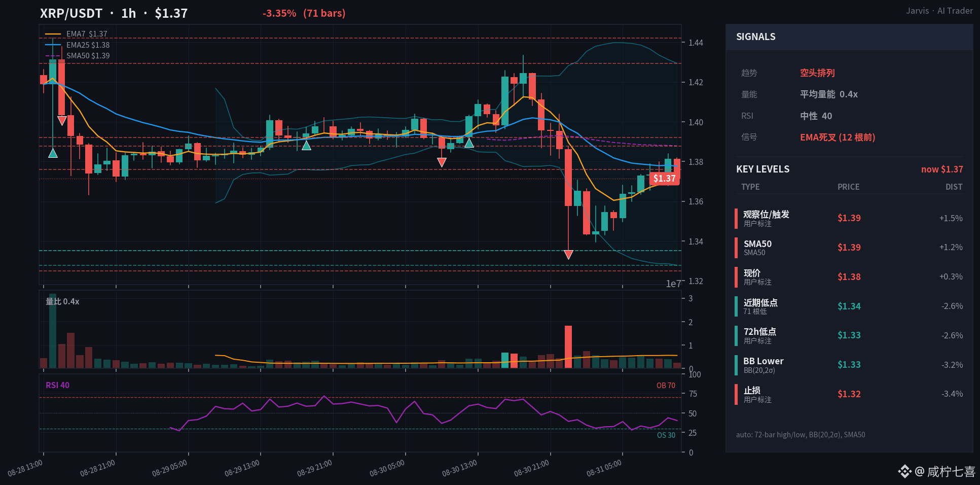Select the 现价 key level row
This screenshot has width=980, height=485.
coord(849,277)
